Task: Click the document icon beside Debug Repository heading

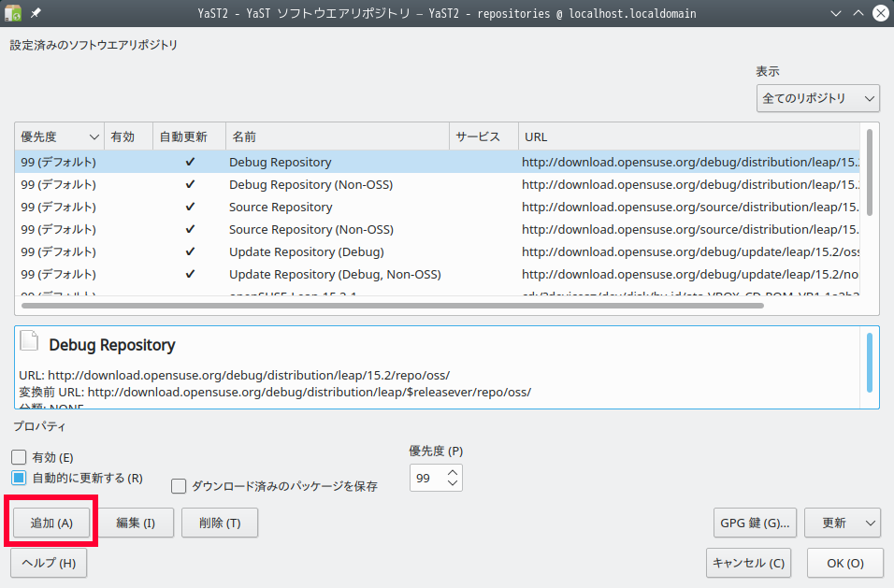Action: [29, 340]
